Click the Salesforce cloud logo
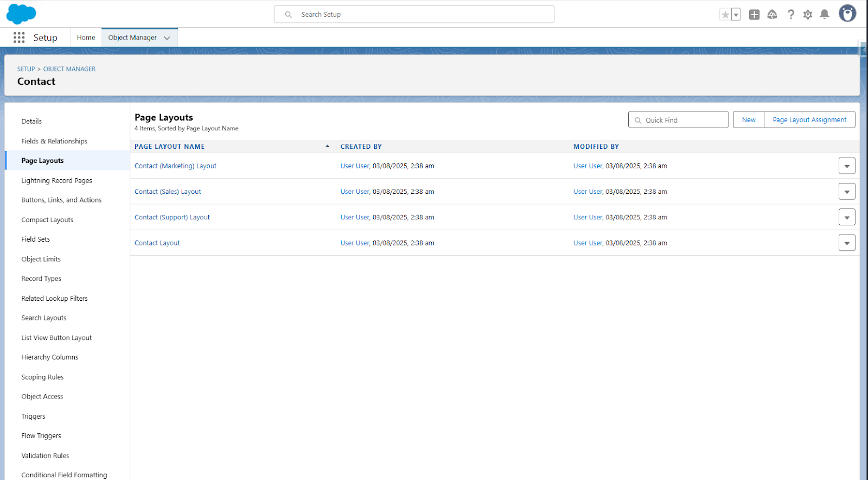This screenshot has width=868, height=480. (x=21, y=14)
